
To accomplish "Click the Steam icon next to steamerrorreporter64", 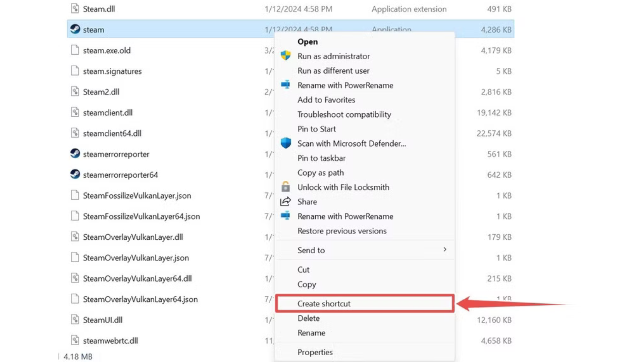I will pyautogui.click(x=76, y=175).
